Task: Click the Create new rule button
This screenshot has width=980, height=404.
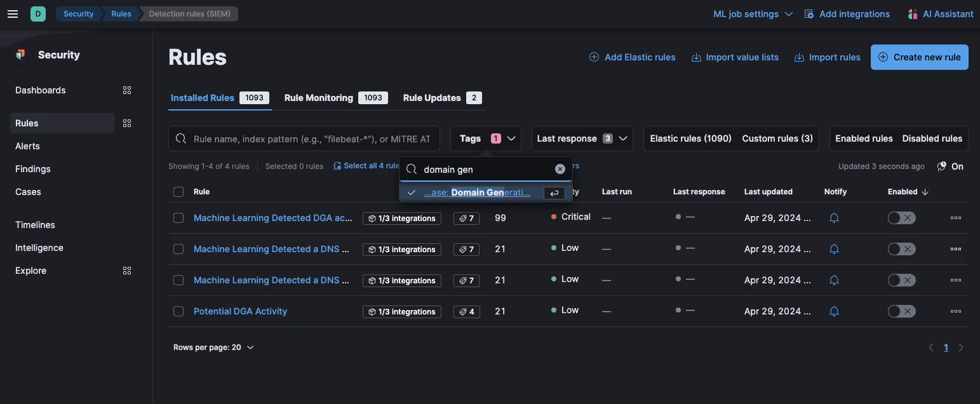Action: 919,57
